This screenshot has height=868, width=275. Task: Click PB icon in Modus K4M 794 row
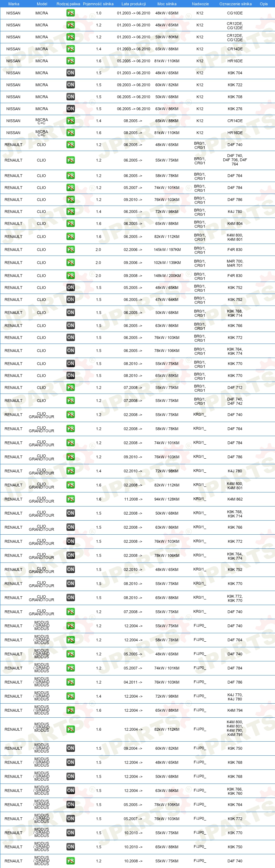pos(70,710)
